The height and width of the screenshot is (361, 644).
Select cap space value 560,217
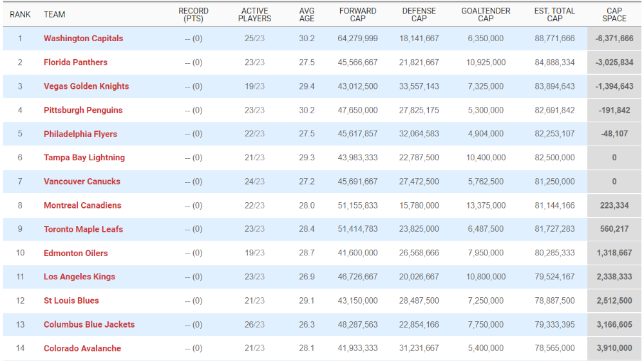[614, 229]
